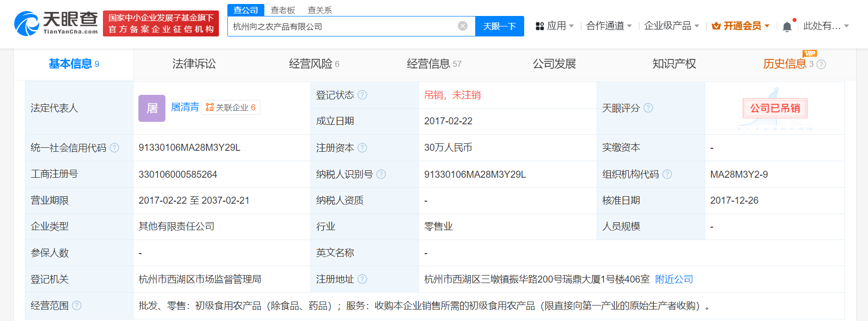Screen dimensions: 868x321
Task: Click the 应用 grid icon
Action: pos(540,26)
